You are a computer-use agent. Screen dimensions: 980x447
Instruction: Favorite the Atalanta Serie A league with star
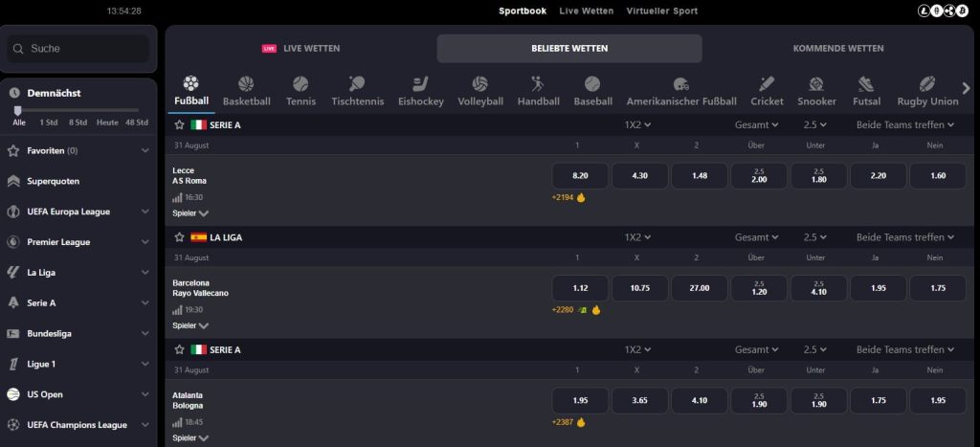click(179, 350)
